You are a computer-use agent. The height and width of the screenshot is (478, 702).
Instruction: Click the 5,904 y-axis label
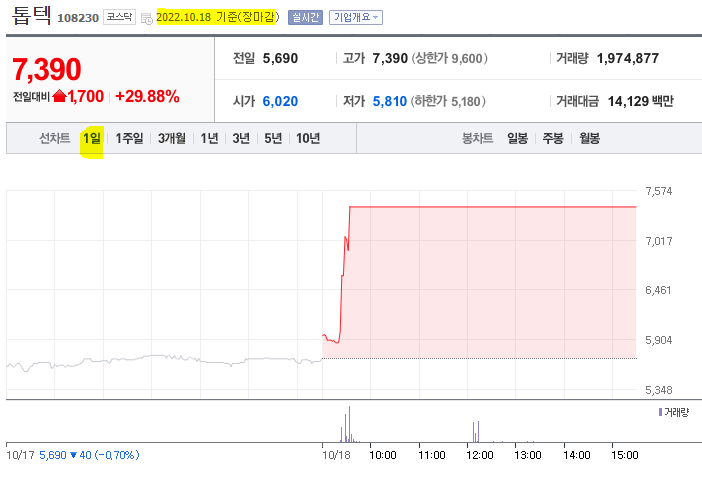click(x=659, y=340)
